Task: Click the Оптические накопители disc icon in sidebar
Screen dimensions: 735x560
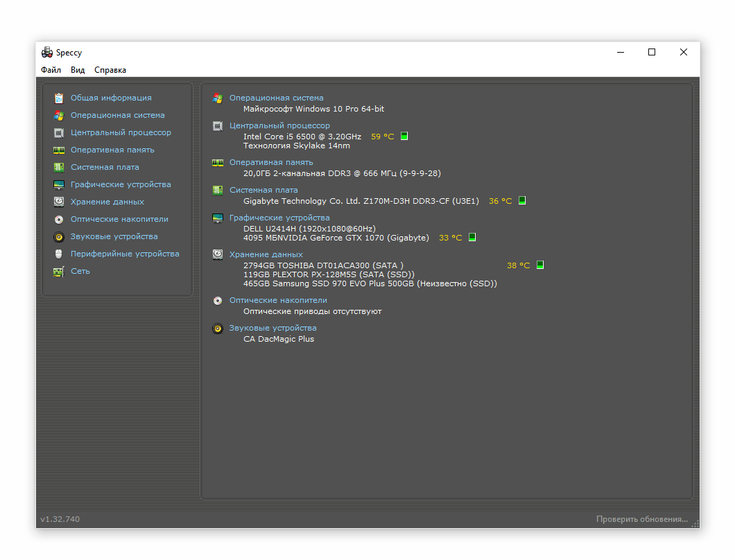Action: coord(59,219)
